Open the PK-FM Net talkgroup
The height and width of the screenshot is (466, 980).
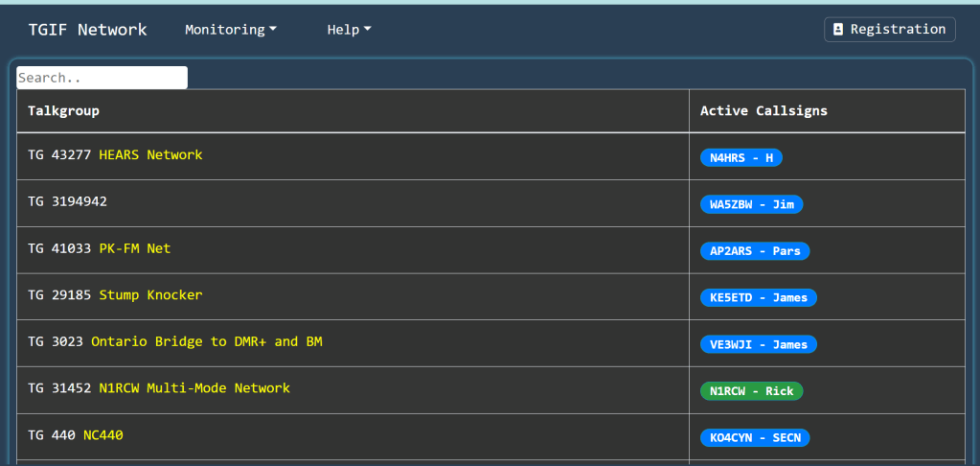(x=134, y=248)
